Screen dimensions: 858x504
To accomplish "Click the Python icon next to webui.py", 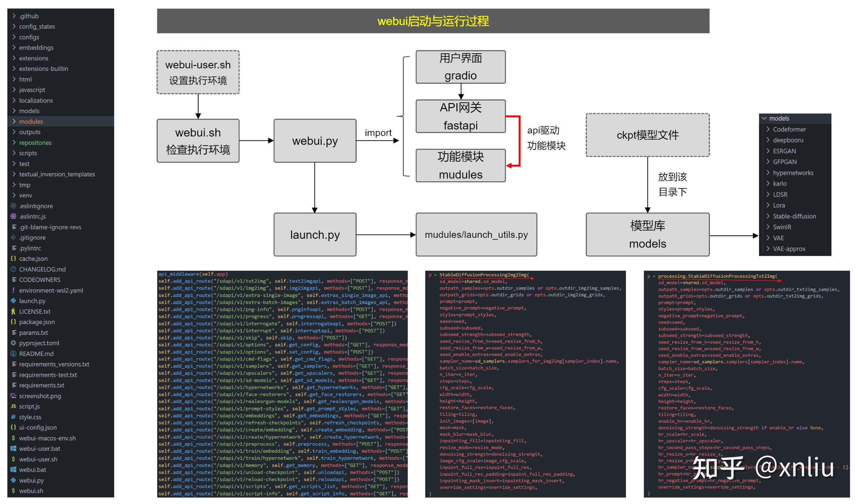I will coord(13,480).
